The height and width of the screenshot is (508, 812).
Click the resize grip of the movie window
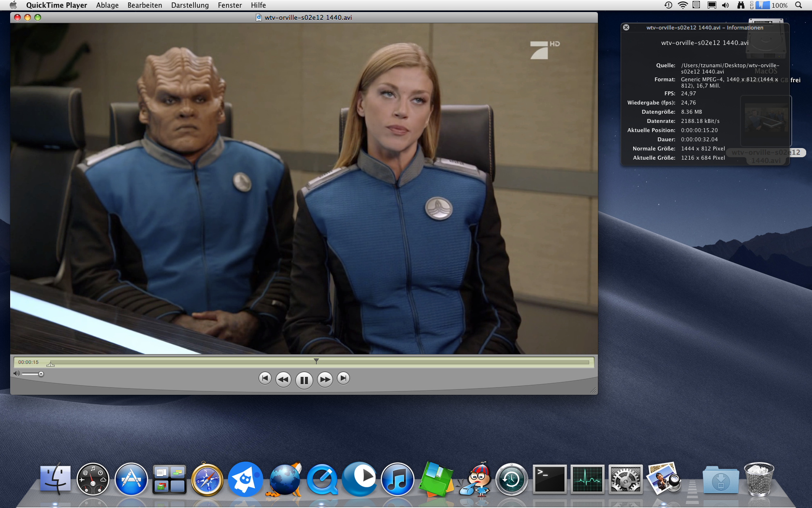[593, 390]
